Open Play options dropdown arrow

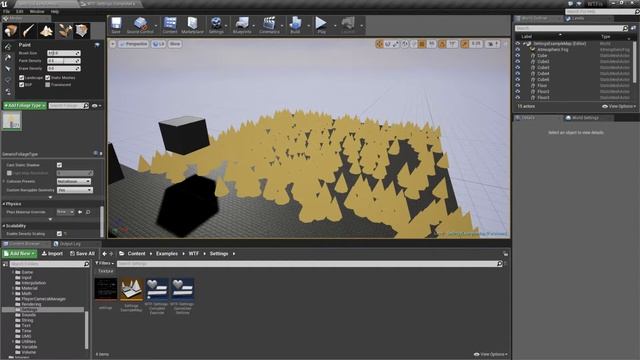pyautogui.click(x=335, y=26)
